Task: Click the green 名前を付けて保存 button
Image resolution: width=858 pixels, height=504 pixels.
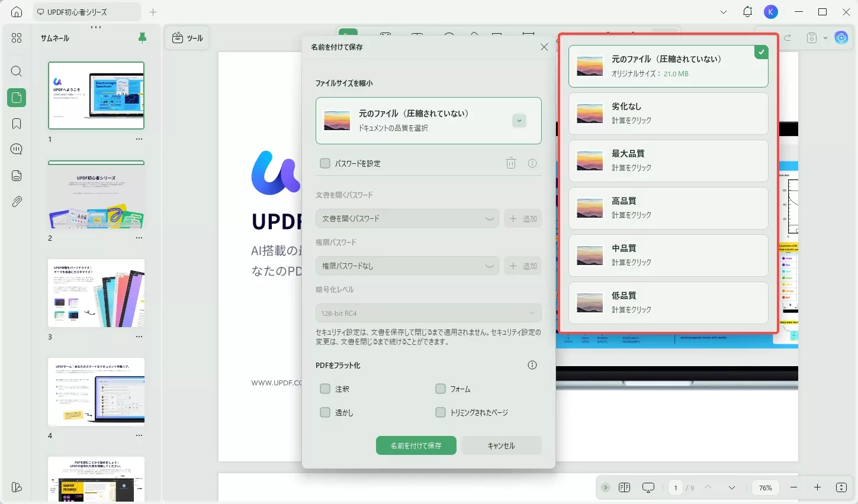Action: pyautogui.click(x=416, y=445)
